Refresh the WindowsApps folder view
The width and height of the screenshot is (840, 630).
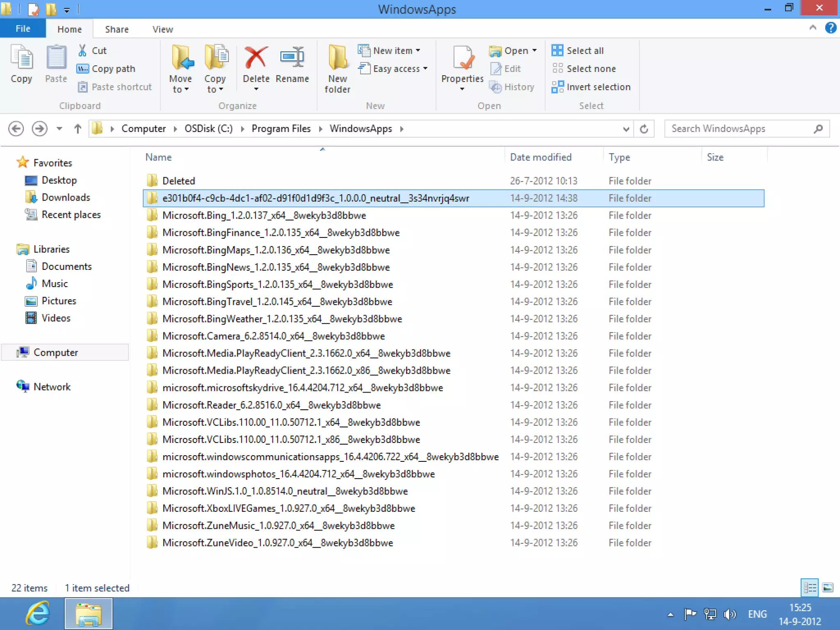pyautogui.click(x=644, y=129)
